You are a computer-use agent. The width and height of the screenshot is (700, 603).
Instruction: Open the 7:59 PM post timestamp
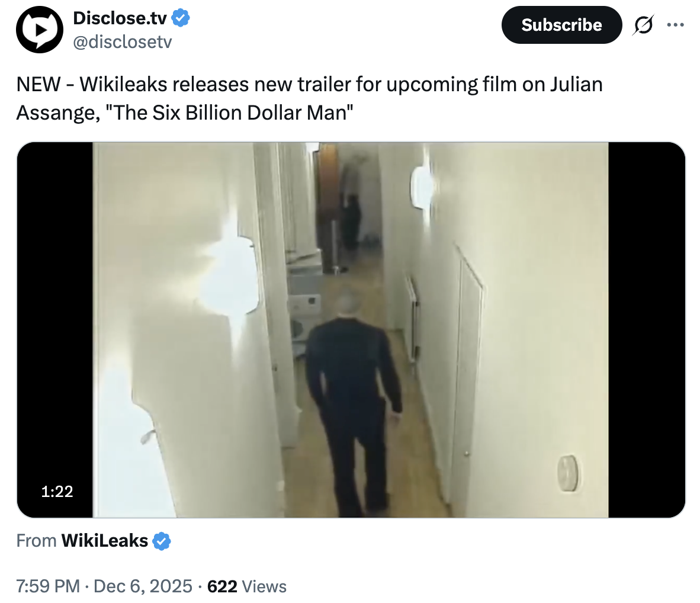click(48, 586)
